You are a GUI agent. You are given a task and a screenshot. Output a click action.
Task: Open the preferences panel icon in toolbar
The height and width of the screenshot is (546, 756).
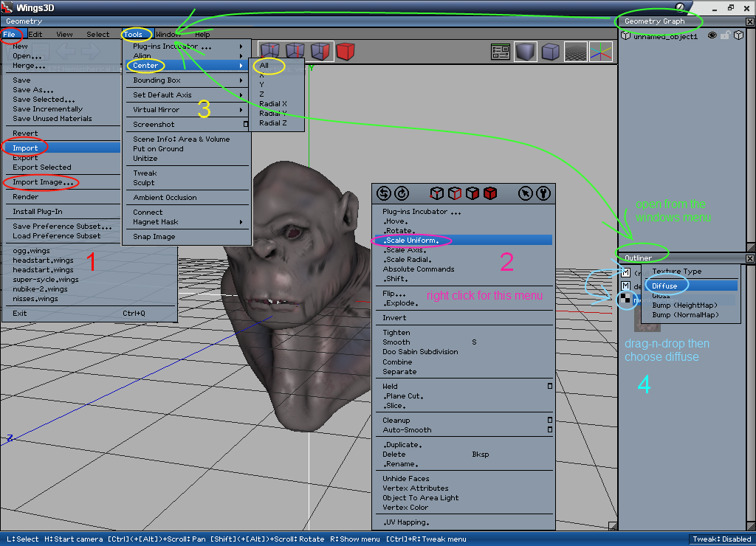pos(501,52)
